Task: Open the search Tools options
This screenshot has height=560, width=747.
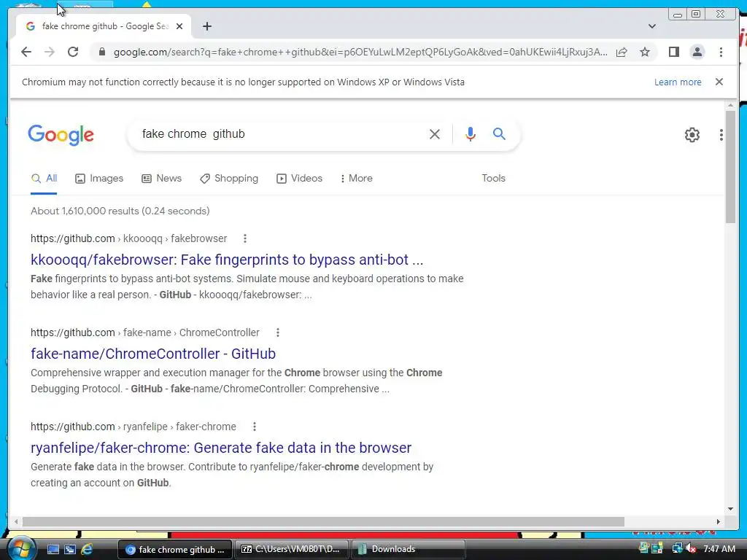Action: tap(493, 178)
